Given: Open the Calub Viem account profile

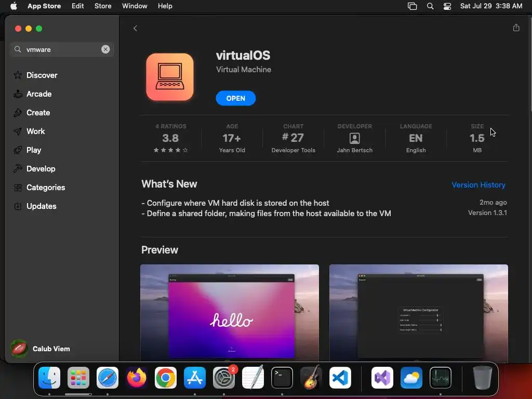Looking at the screenshot, I should coord(41,349).
